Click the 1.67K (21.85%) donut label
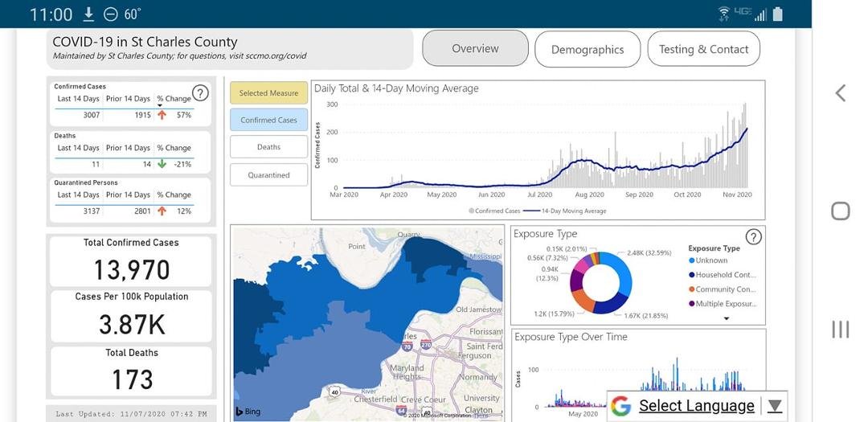868x422 pixels. [645, 316]
